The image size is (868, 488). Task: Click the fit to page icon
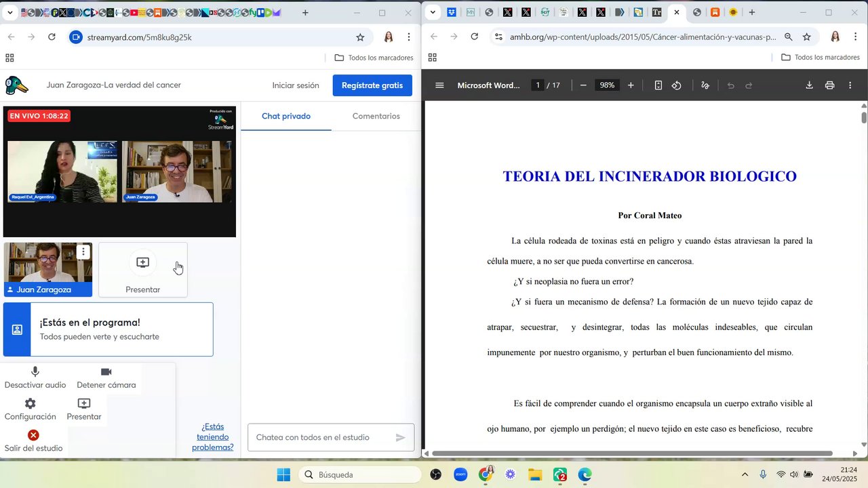point(658,85)
